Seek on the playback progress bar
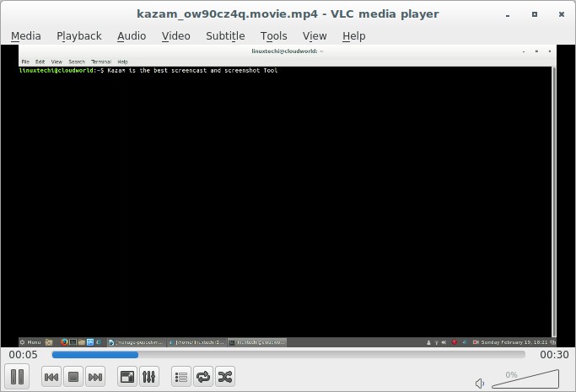576x392 pixels. click(x=288, y=355)
